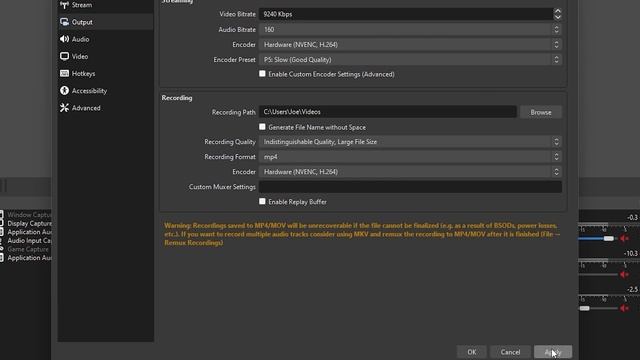Open the Recording section Encoder dropdown
This screenshot has height=360, width=640.
pos(410,172)
